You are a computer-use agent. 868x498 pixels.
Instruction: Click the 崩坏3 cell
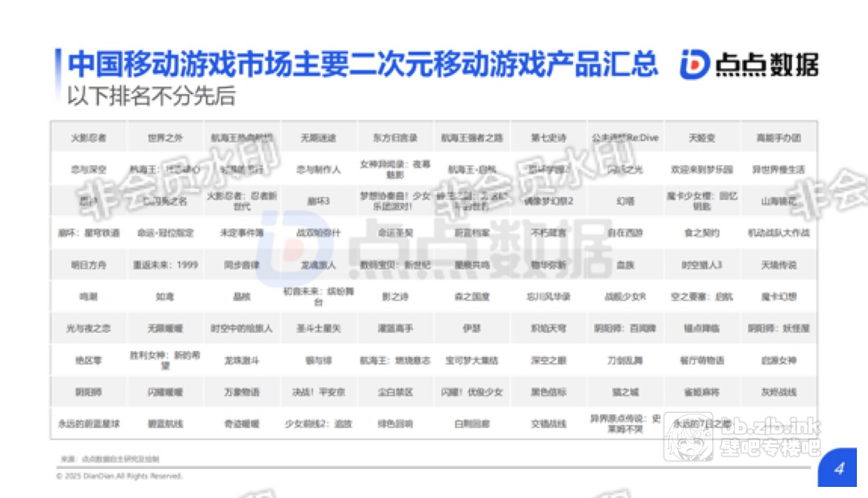318,201
